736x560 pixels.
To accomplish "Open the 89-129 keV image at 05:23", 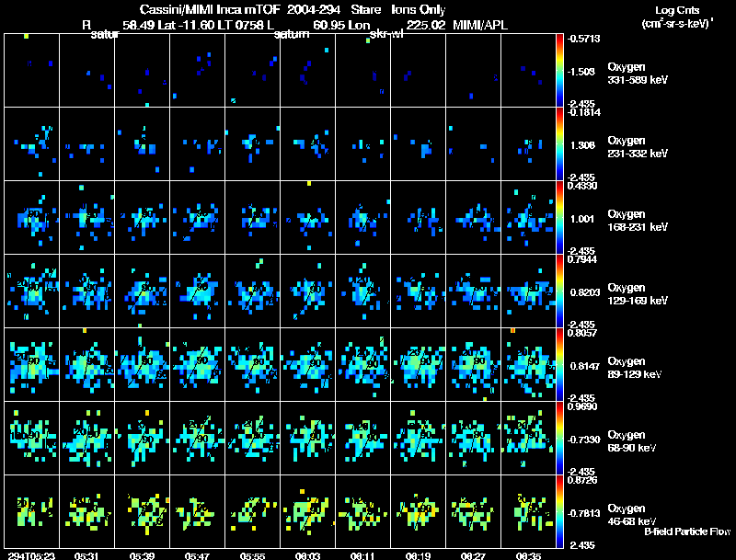I will click(x=31, y=365).
